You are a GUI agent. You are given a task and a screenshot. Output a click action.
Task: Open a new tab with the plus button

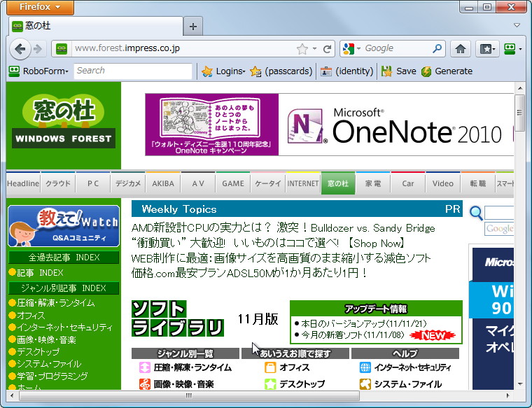[193, 27]
